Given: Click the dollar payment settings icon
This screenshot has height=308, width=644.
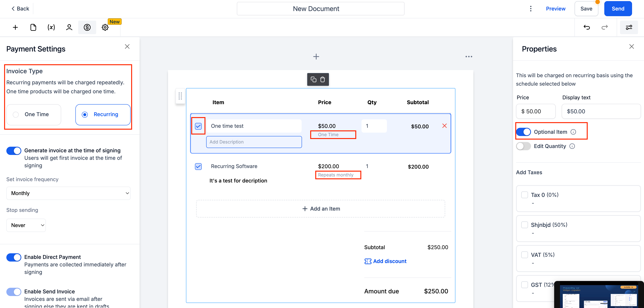Looking at the screenshot, I should (x=87, y=27).
